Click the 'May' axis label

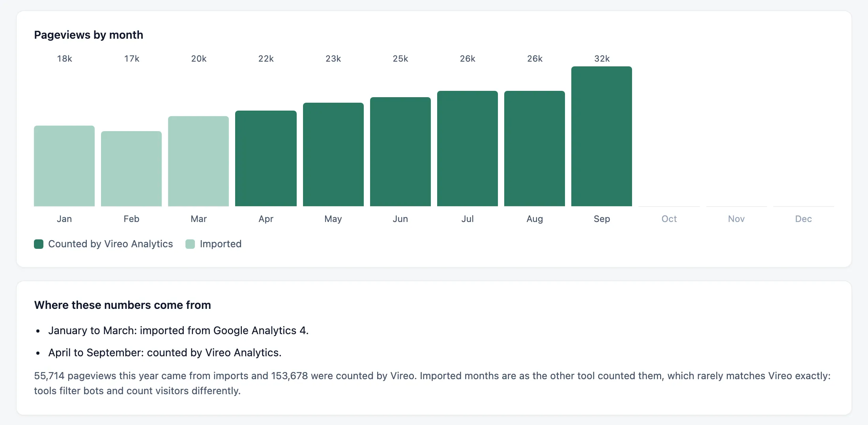coord(333,219)
